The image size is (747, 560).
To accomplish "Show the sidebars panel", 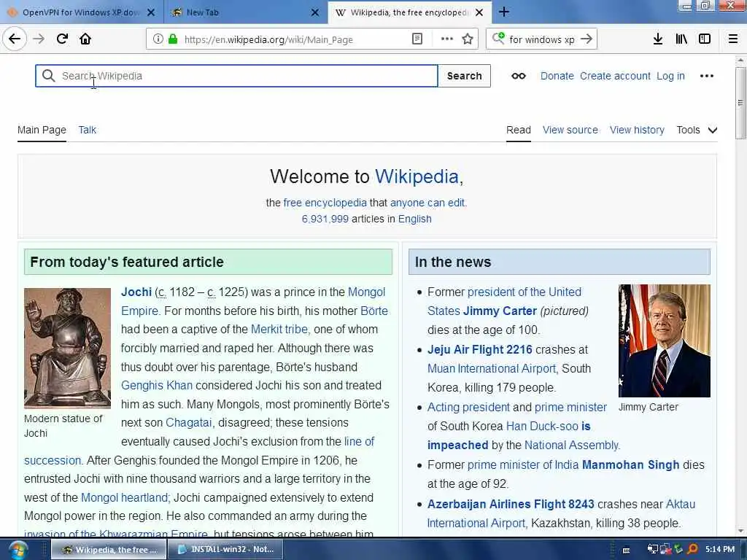I will click(705, 39).
